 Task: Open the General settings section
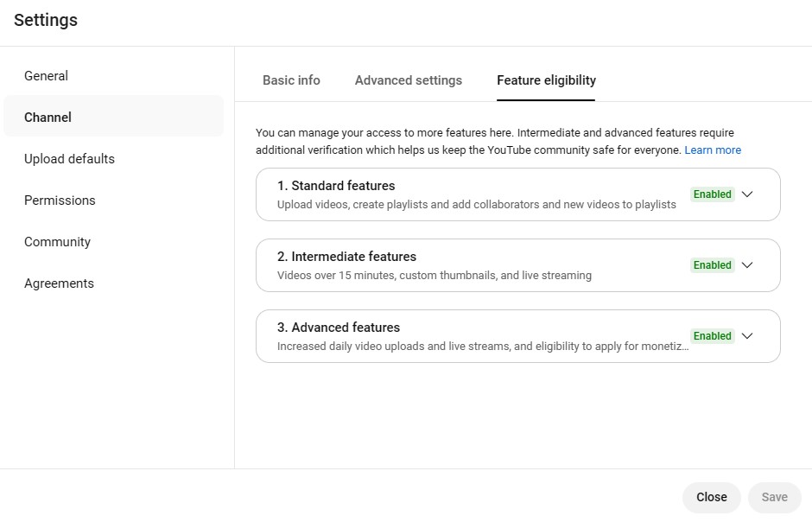[x=47, y=76]
